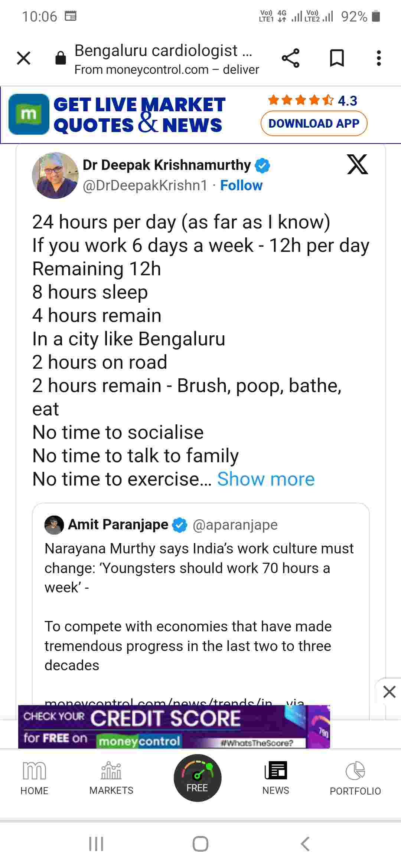Tap the moneycontrol app logo in banner

[x=29, y=114]
